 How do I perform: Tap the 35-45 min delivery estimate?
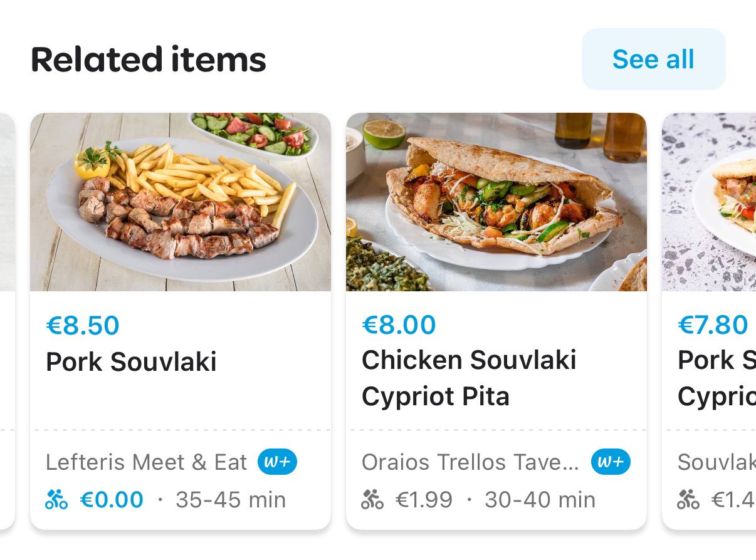(231, 500)
